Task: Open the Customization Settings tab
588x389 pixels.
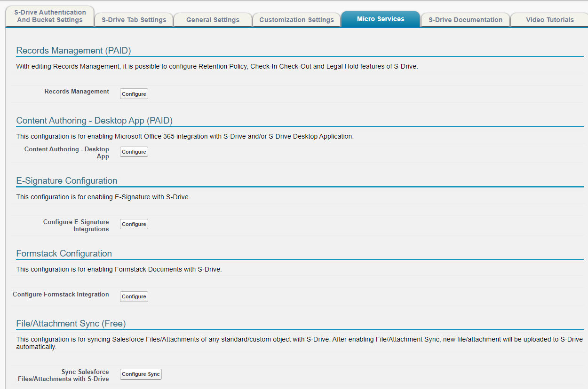Action: tap(296, 20)
